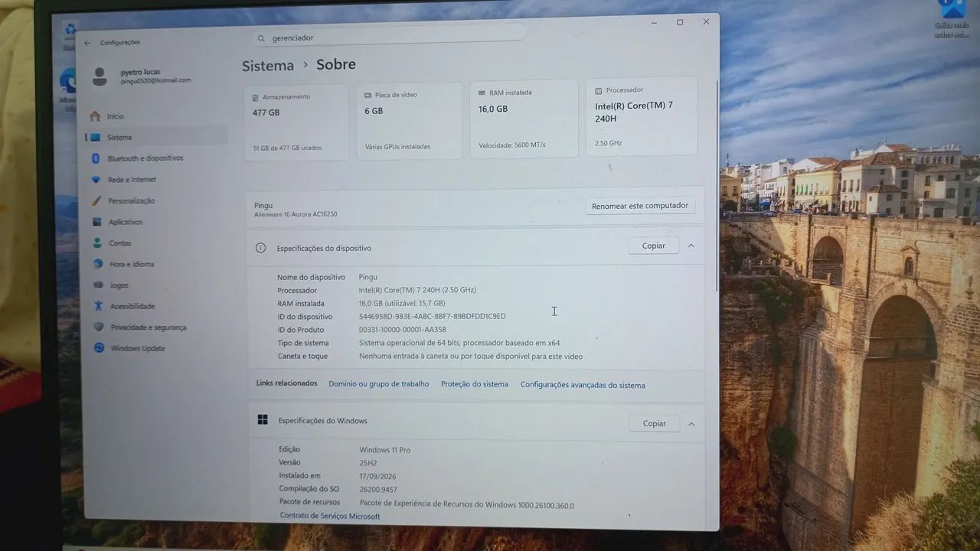980x551 pixels.
Task: Select the Alienware 16 Aurora AC16250 model text
Action: (296, 214)
